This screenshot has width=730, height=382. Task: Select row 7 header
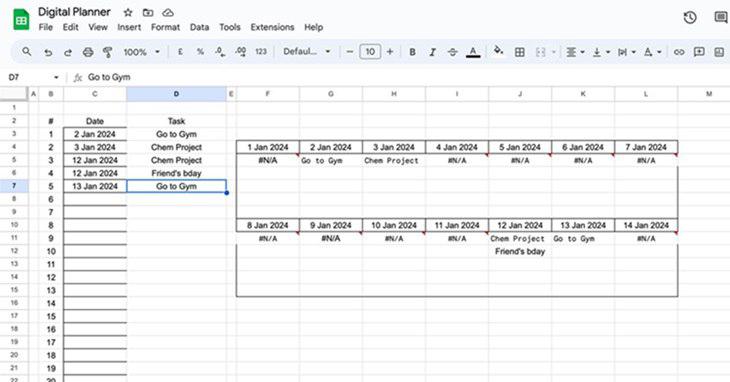click(x=14, y=186)
